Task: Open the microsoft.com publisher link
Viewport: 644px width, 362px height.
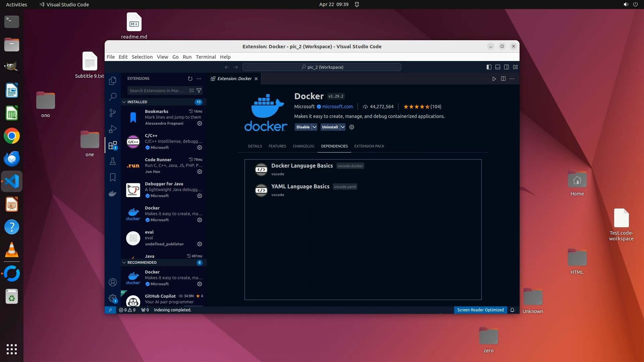Action: point(337,107)
